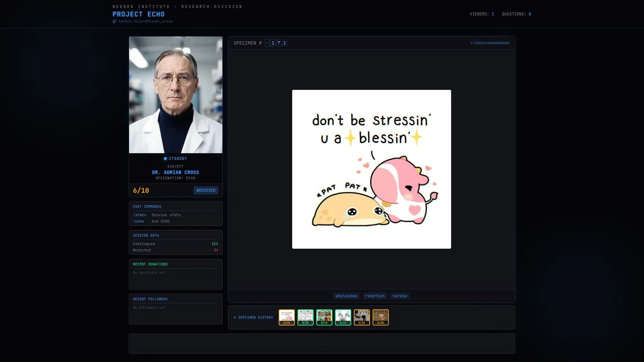Click Dr. Adrian Cross portrait photo

176,95
